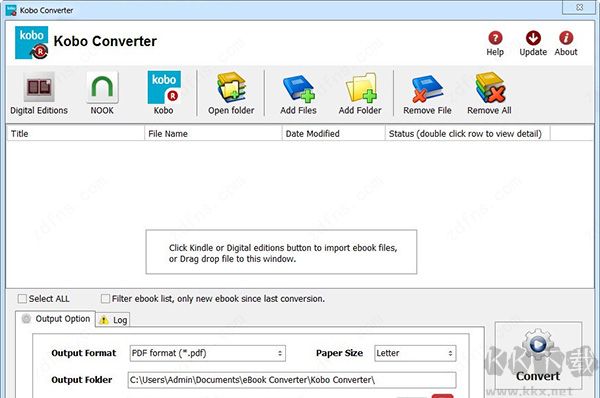
Task: Tick the Select ALL checkbox
Action: pyautogui.click(x=23, y=298)
